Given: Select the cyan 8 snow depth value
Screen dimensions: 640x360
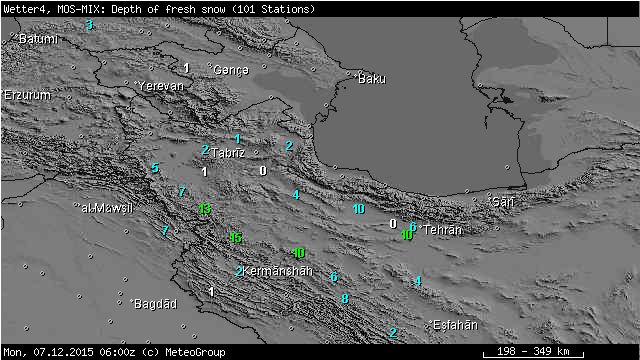Looking at the screenshot, I should click(345, 299).
